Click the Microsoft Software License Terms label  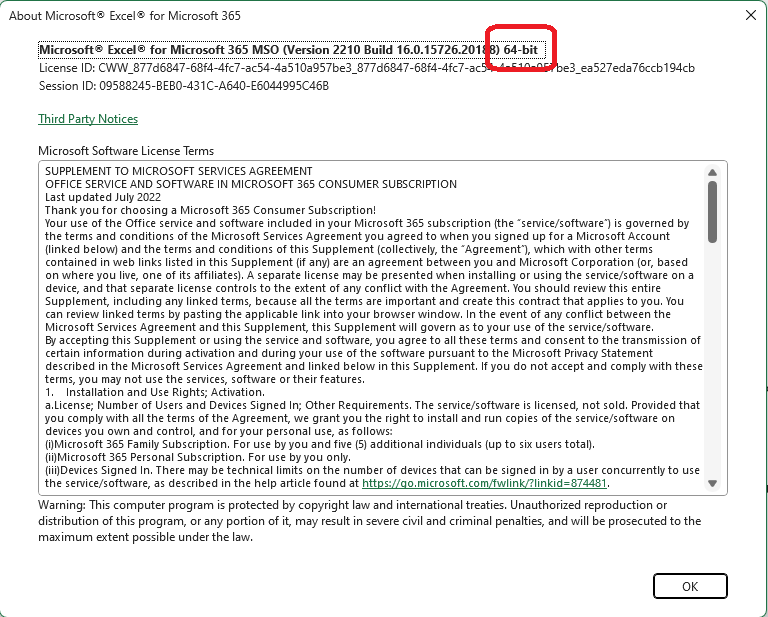pyautogui.click(x=126, y=151)
